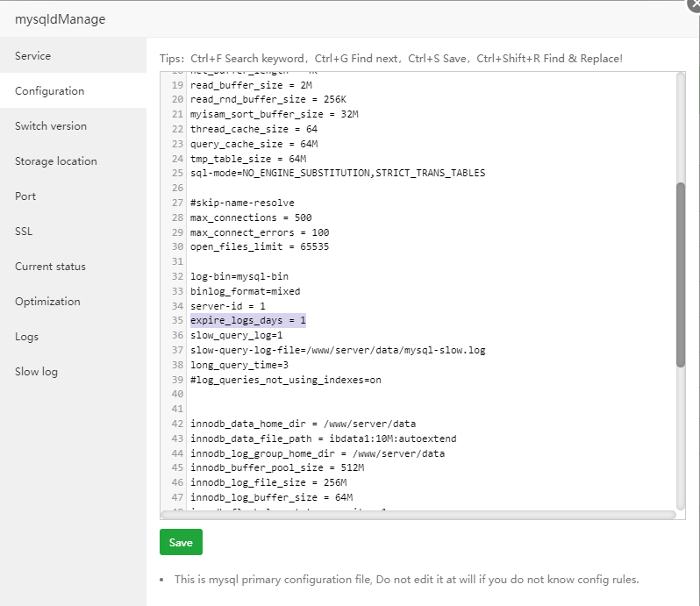Open the Optimization tab
700x606 pixels.
[x=47, y=302]
